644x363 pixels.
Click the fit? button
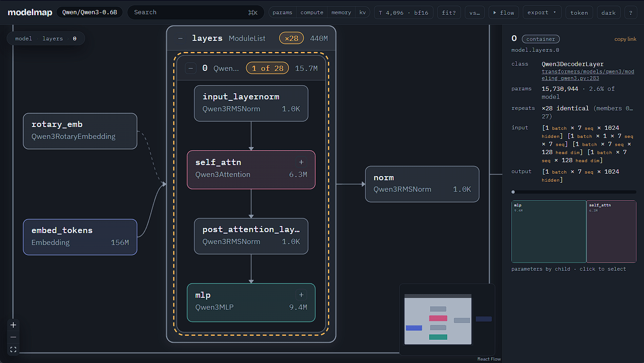click(x=449, y=13)
